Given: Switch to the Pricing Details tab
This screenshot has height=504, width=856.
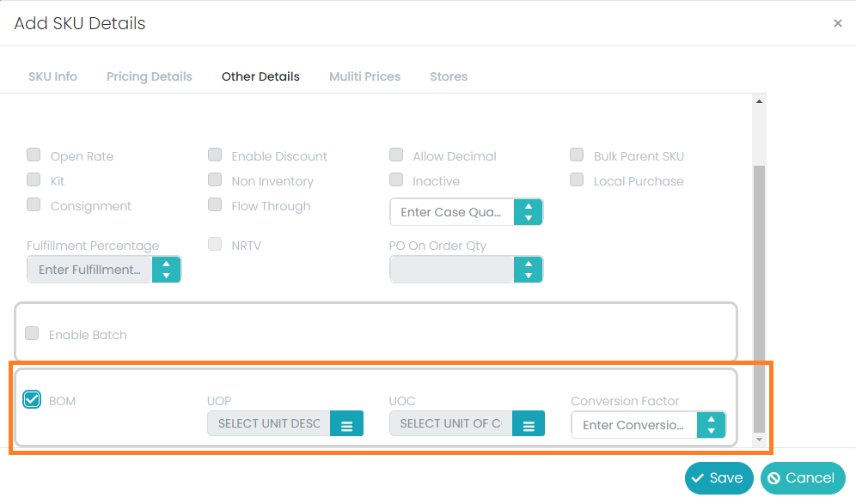Looking at the screenshot, I should coord(149,76).
